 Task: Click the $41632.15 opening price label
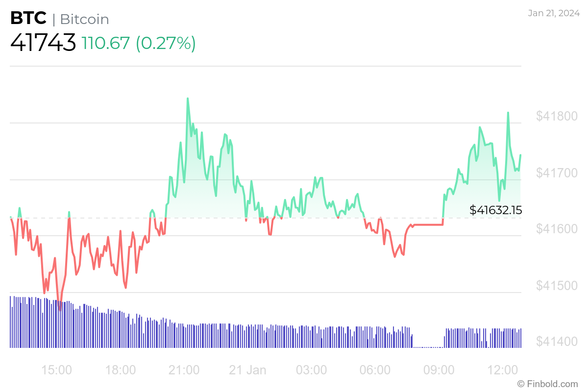point(495,210)
